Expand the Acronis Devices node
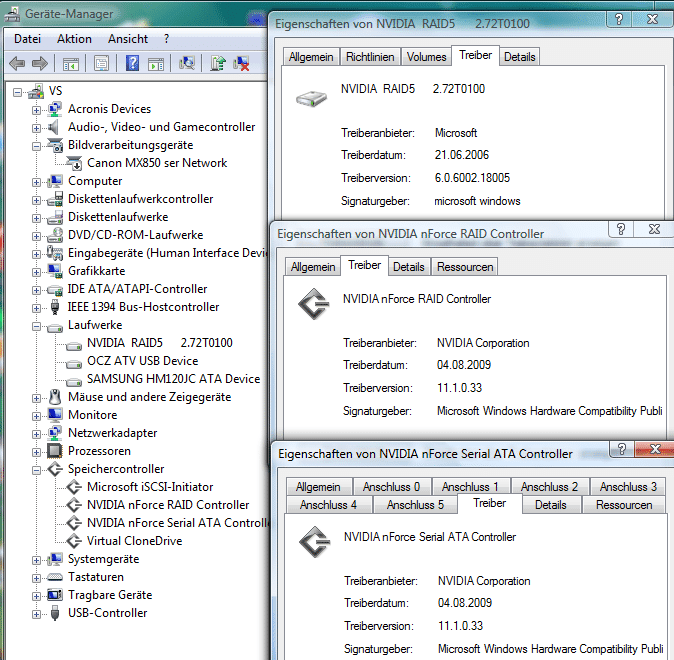The height and width of the screenshot is (660, 674). (37, 110)
